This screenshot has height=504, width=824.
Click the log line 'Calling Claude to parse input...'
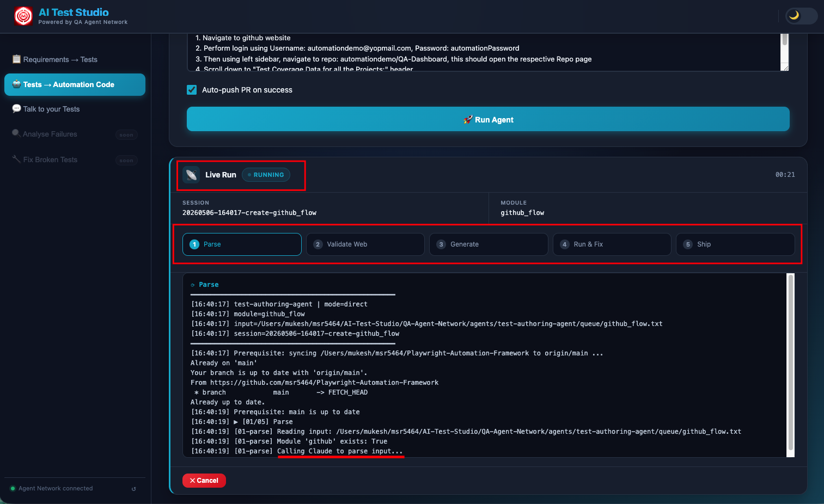340,451
